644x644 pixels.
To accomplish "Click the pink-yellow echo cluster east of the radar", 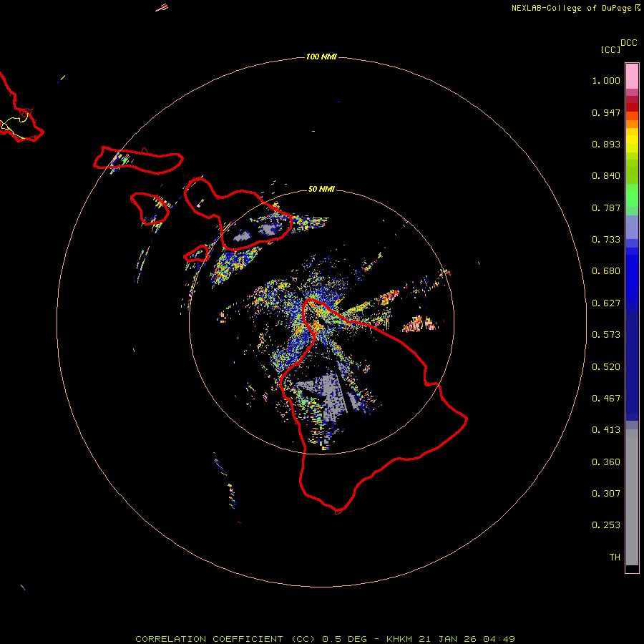I will tap(419, 323).
